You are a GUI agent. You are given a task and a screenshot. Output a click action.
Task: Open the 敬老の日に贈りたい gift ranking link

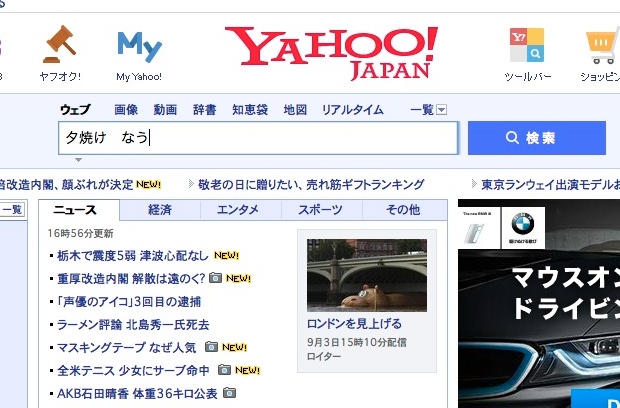click(x=311, y=184)
